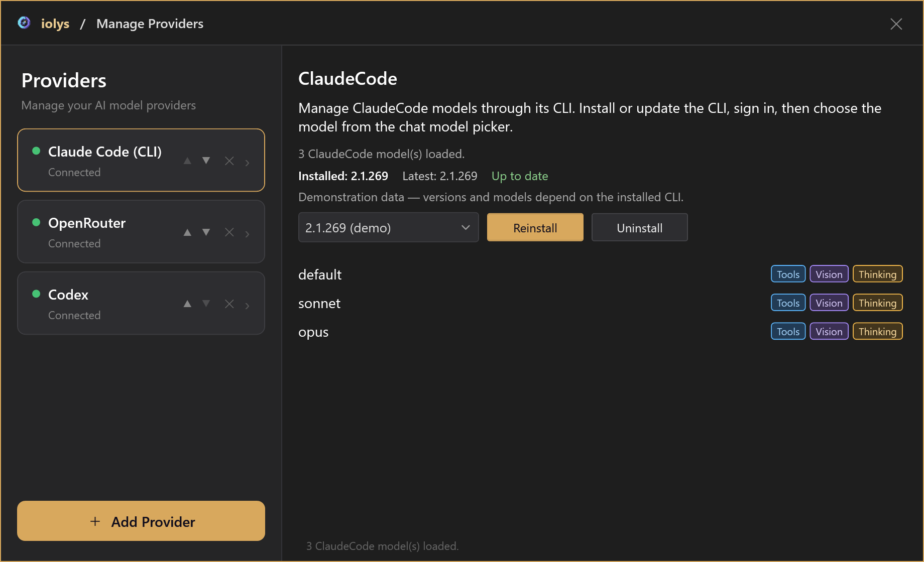Click the Tools badge on default model
Image resolution: width=924 pixels, height=562 pixels.
(788, 274)
